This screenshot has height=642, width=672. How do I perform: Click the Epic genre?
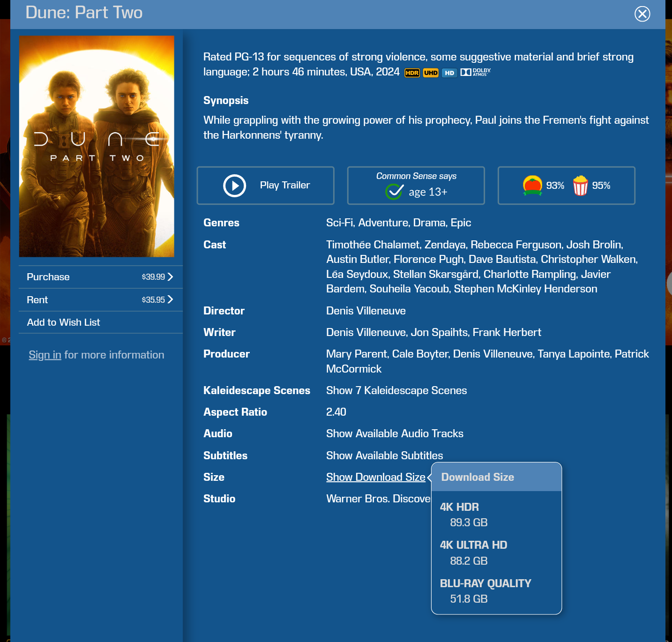click(461, 223)
